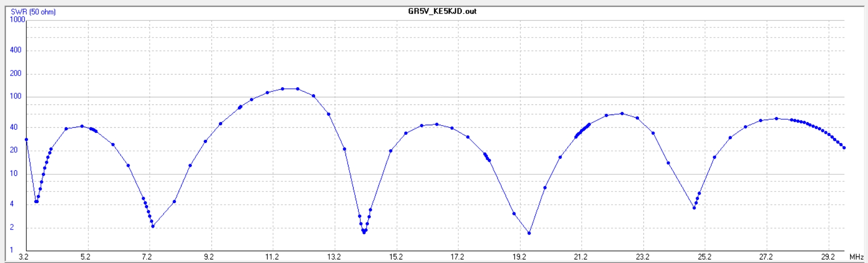Screen dimensions: 868x263
Task: Click the peak data point near 22.5 MHz
Action: 622,114
